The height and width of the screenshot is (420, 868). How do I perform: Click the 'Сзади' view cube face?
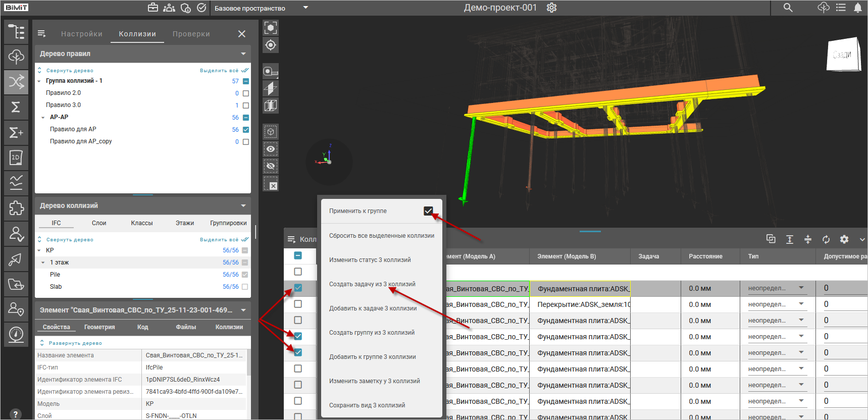coord(842,55)
